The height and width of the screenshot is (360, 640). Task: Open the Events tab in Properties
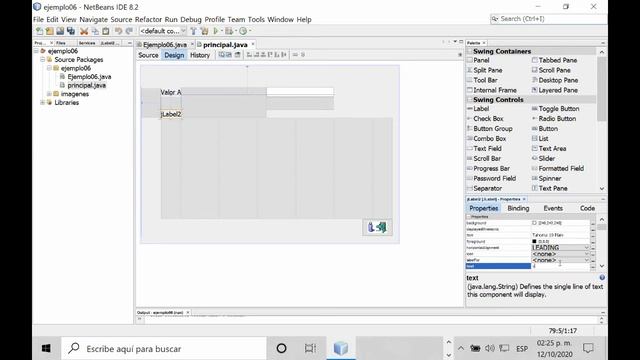pyautogui.click(x=553, y=208)
